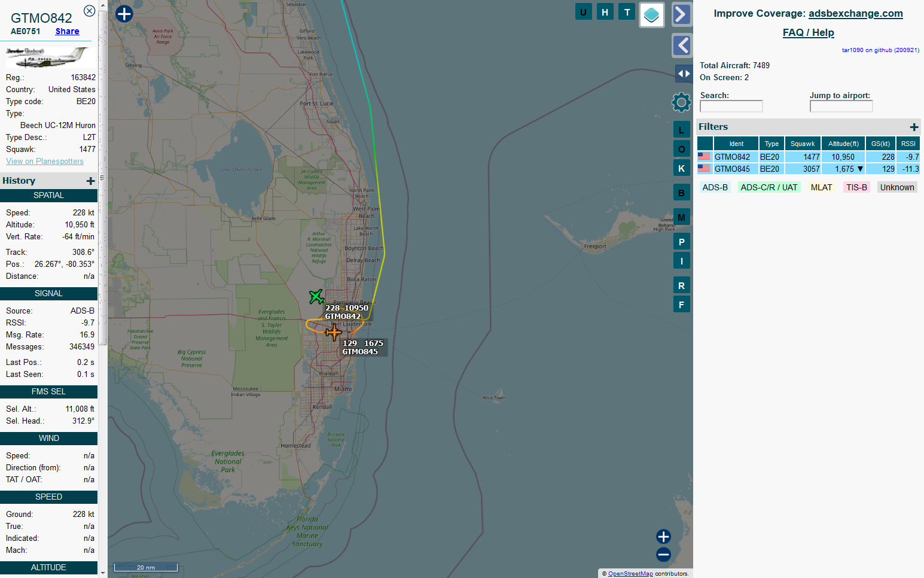The height and width of the screenshot is (578, 924).
Task: Click the flag icon in the GTMO842 row
Action: click(x=704, y=157)
